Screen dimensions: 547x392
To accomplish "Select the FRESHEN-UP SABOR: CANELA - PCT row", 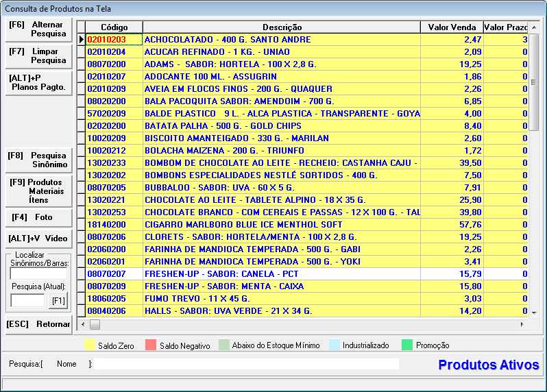I will 281,274.
